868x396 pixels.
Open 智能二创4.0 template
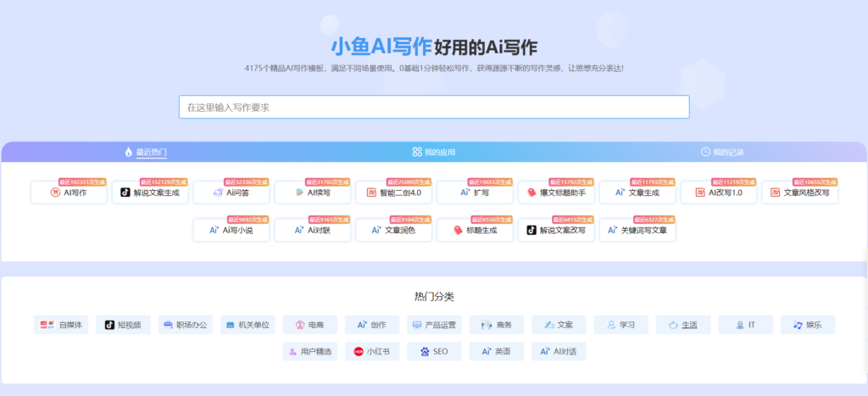click(x=393, y=192)
